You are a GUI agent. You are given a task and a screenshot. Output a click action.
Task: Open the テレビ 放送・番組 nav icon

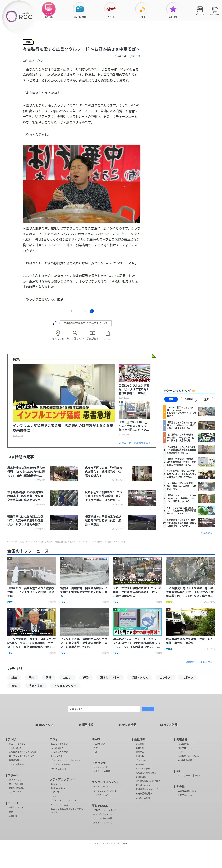[x=49, y=10]
